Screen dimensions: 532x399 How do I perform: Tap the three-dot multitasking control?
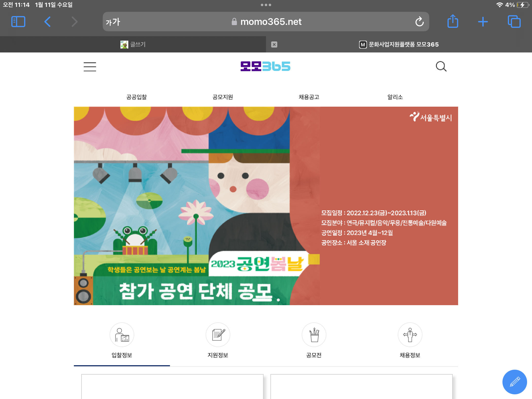(266, 5)
